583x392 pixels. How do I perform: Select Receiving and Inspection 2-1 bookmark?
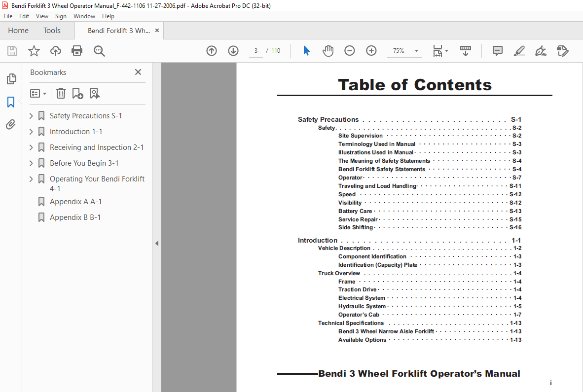[x=97, y=147]
